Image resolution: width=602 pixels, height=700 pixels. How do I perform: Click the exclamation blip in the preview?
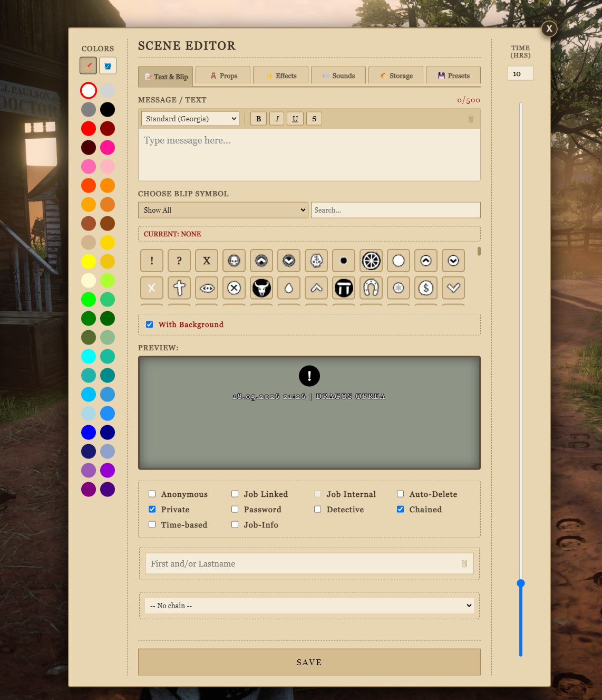point(309,376)
